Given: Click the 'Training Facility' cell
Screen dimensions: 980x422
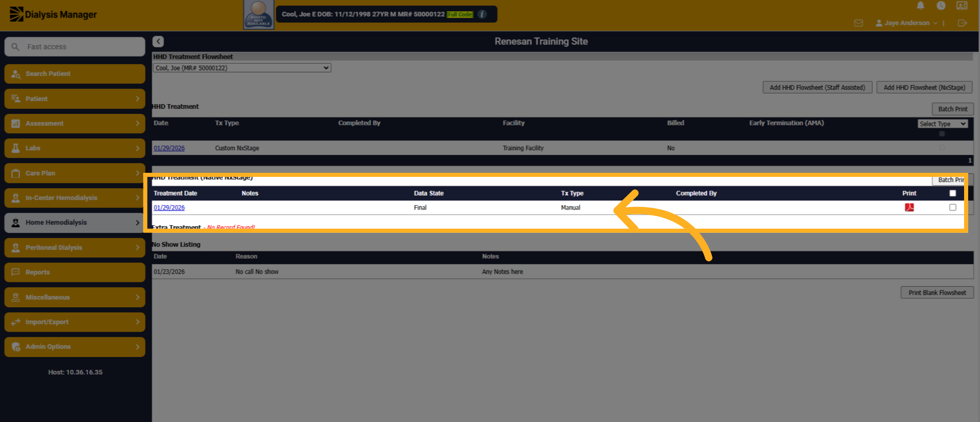Looking at the screenshot, I should 523,148.
